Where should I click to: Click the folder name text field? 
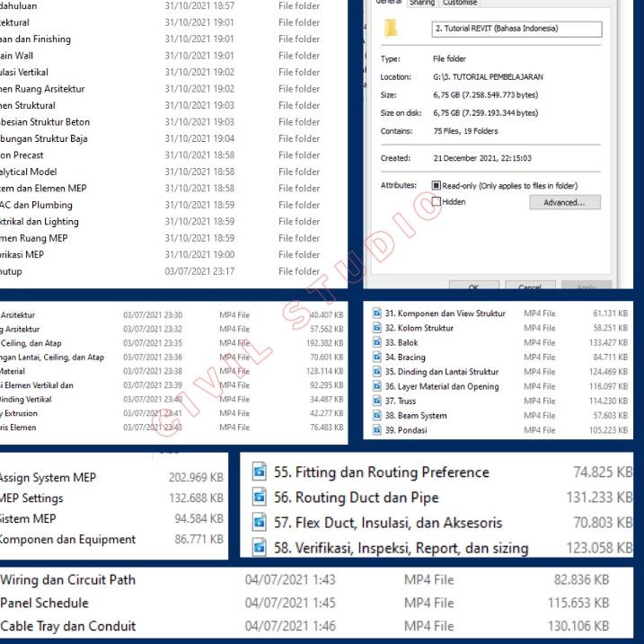tap(516, 29)
